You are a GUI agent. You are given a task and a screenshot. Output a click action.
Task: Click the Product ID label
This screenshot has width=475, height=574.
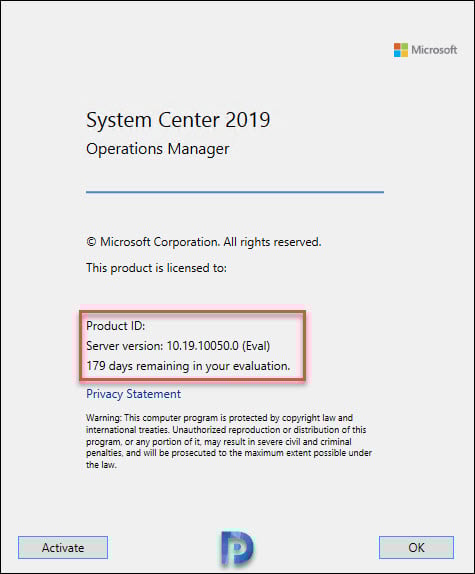point(116,326)
